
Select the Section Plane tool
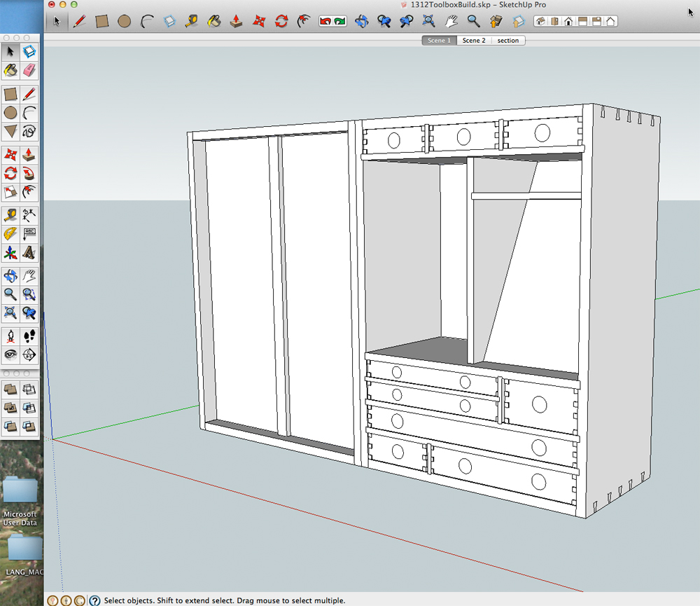point(29,354)
